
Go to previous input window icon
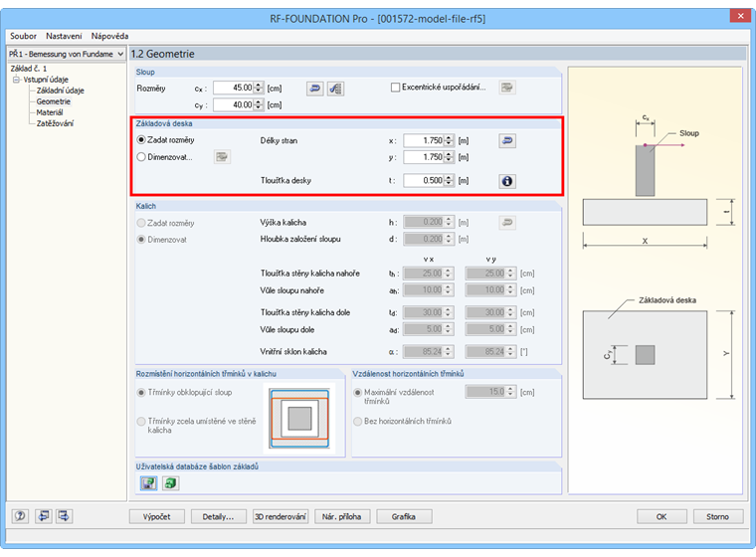coord(44,516)
